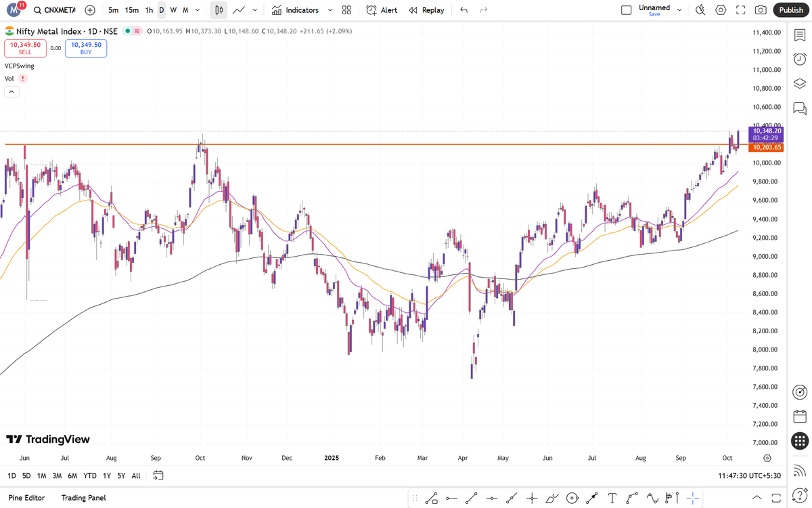Open chart Settings hexagon icon

721,10
